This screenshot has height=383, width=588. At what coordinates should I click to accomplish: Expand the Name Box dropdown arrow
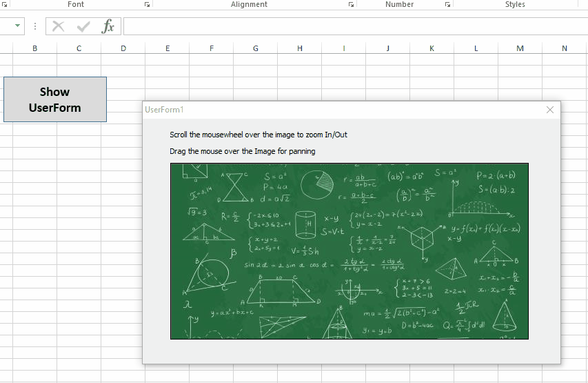17,26
